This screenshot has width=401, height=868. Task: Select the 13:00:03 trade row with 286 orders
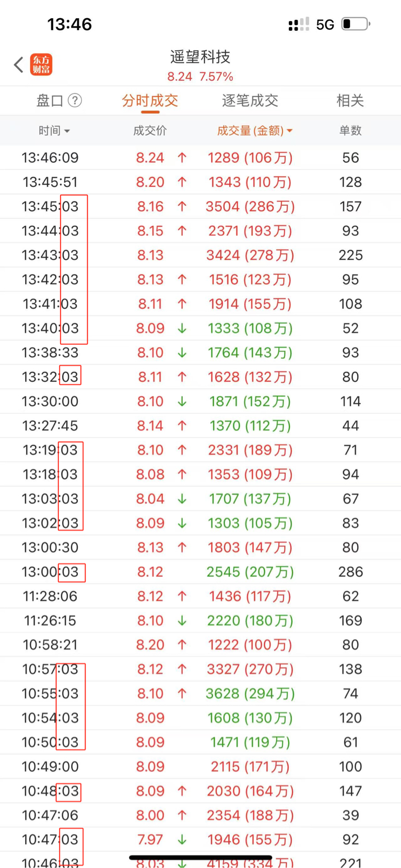click(x=200, y=572)
